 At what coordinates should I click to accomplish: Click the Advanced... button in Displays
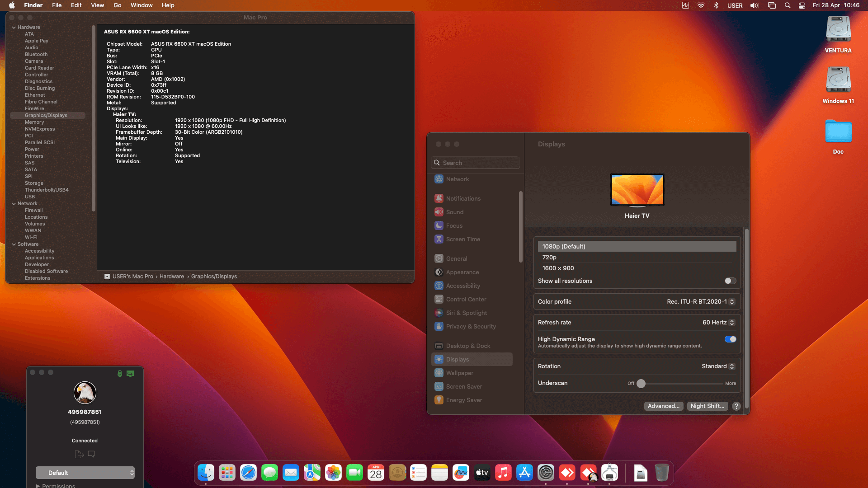pos(663,406)
